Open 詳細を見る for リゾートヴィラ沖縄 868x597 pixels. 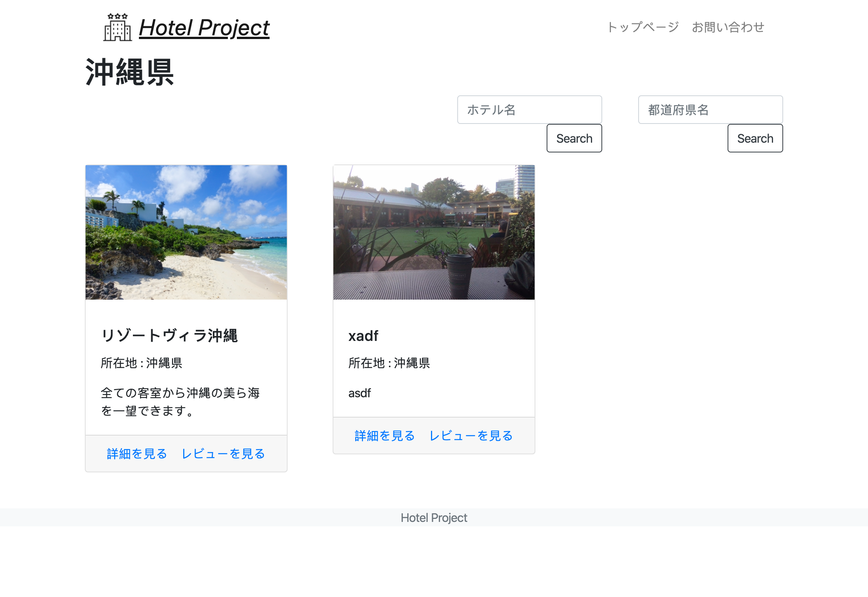(136, 454)
